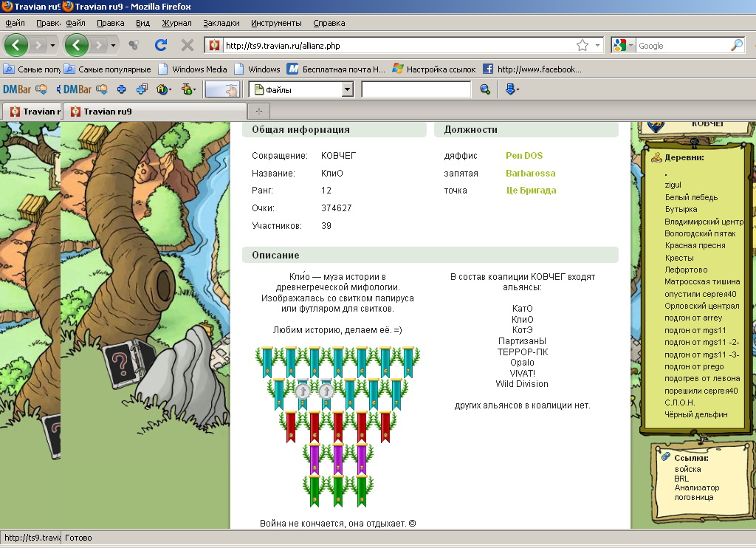Select village Чёрный дельфин

coord(695,414)
